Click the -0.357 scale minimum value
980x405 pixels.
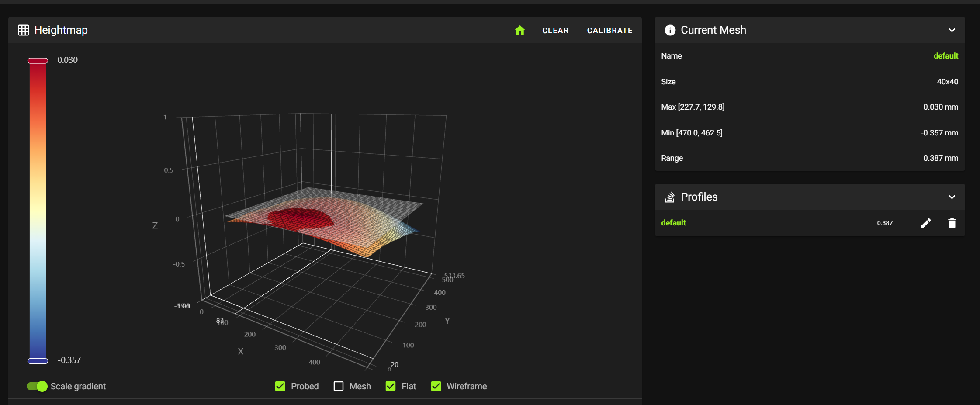tap(69, 360)
